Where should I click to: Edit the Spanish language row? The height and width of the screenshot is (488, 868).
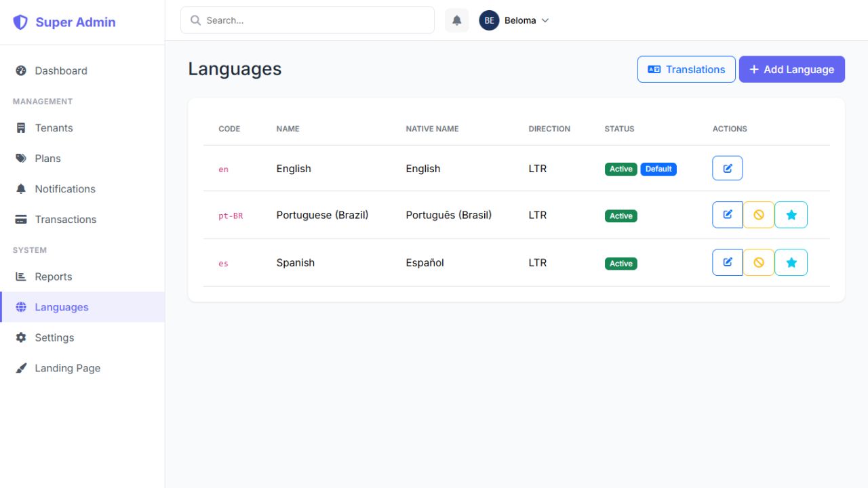[727, 262]
